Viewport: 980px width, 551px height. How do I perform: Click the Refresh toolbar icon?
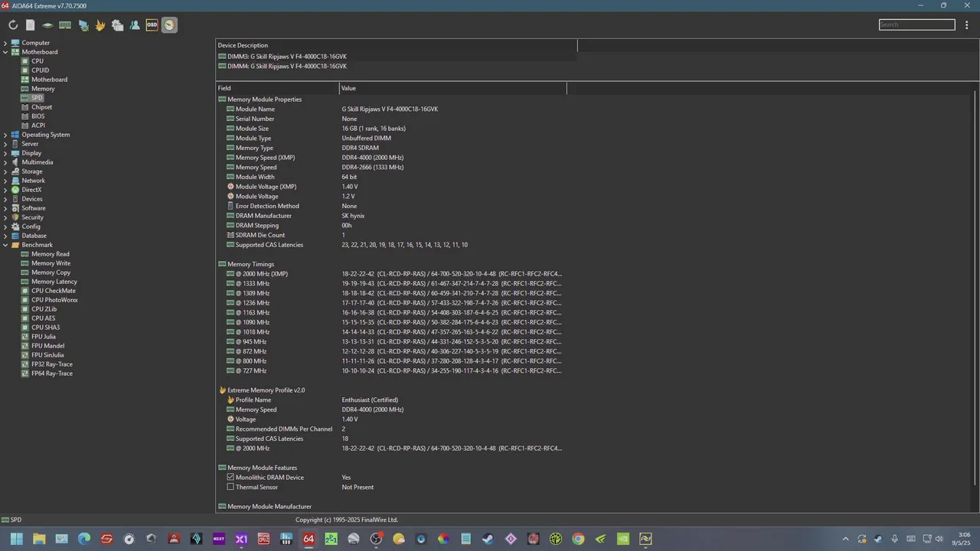coord(13,25)
